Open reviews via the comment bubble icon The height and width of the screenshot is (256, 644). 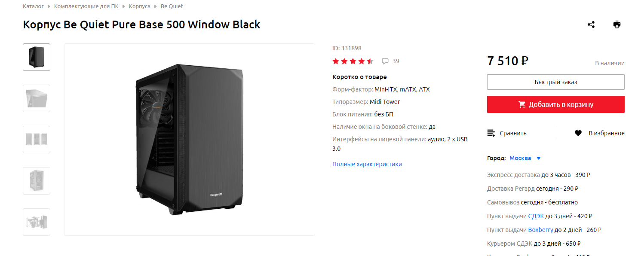[x=385, y=61]
